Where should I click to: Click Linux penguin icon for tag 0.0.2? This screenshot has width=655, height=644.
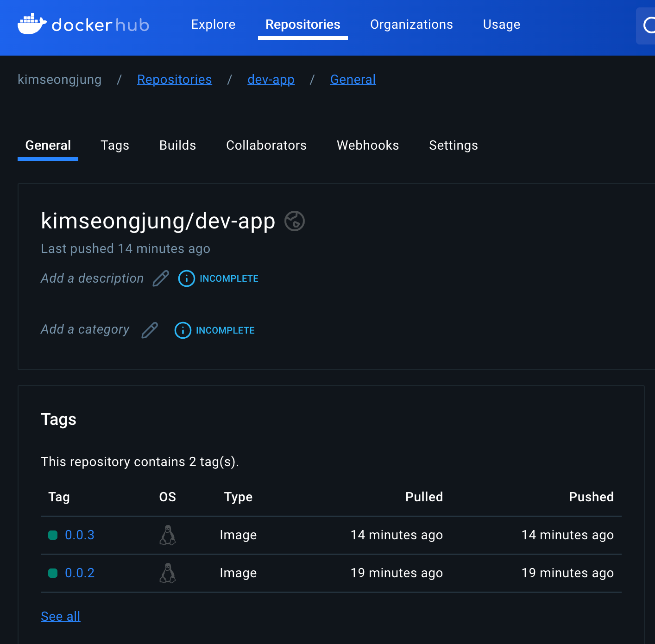pos(168,573)
